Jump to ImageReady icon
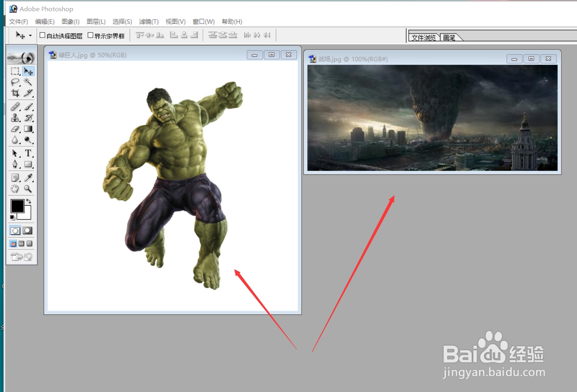The width and height of the screenshot is (577, 392). pos(22,257)
